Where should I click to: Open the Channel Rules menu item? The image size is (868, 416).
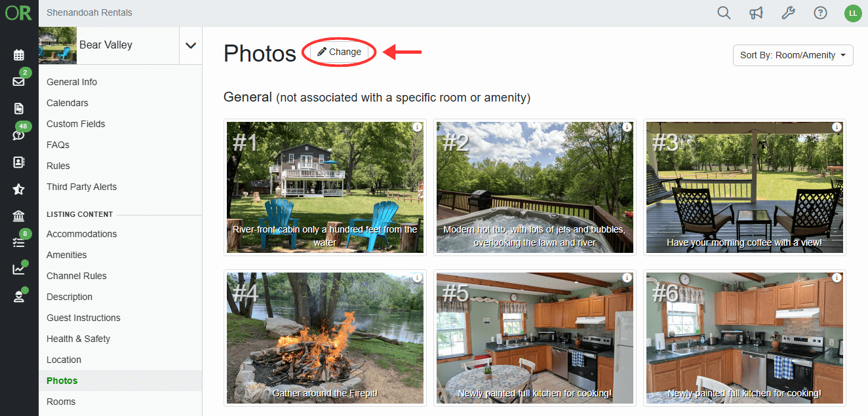click(76, 276)
